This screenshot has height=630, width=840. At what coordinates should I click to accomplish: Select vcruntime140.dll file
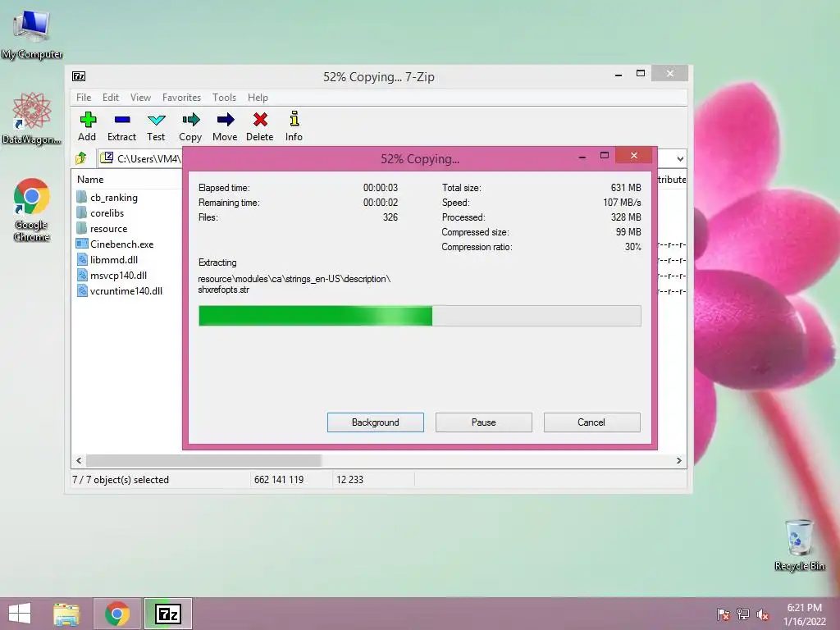tap(119, 290)
